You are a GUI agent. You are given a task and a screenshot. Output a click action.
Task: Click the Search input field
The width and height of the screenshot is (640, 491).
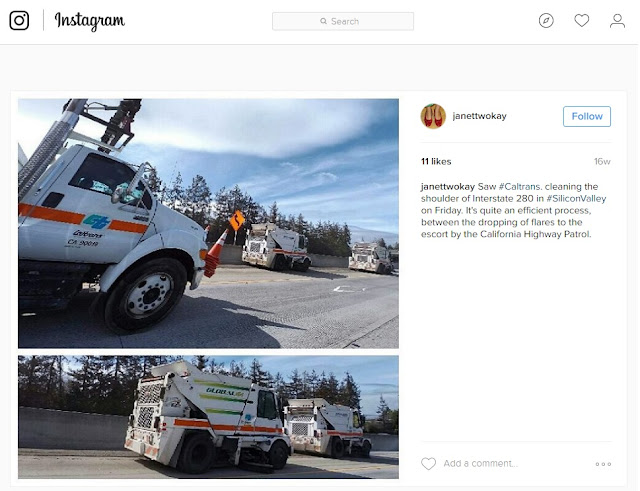pos(343,21)
